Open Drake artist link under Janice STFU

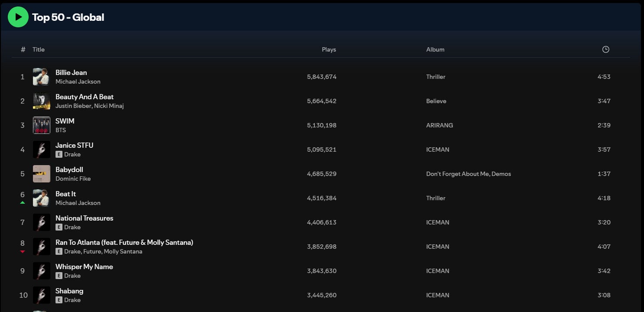pyautogui.click(x=72, y=154)
